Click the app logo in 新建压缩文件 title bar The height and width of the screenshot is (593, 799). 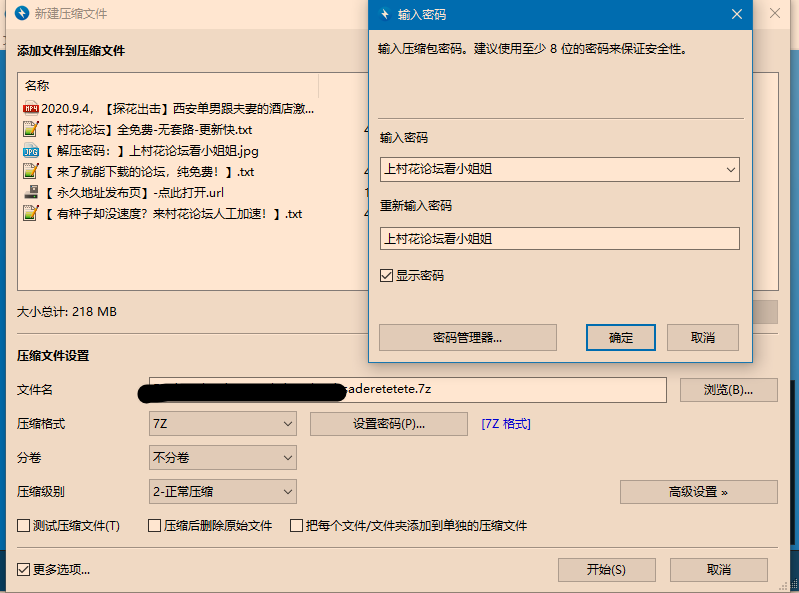(22, 13)
